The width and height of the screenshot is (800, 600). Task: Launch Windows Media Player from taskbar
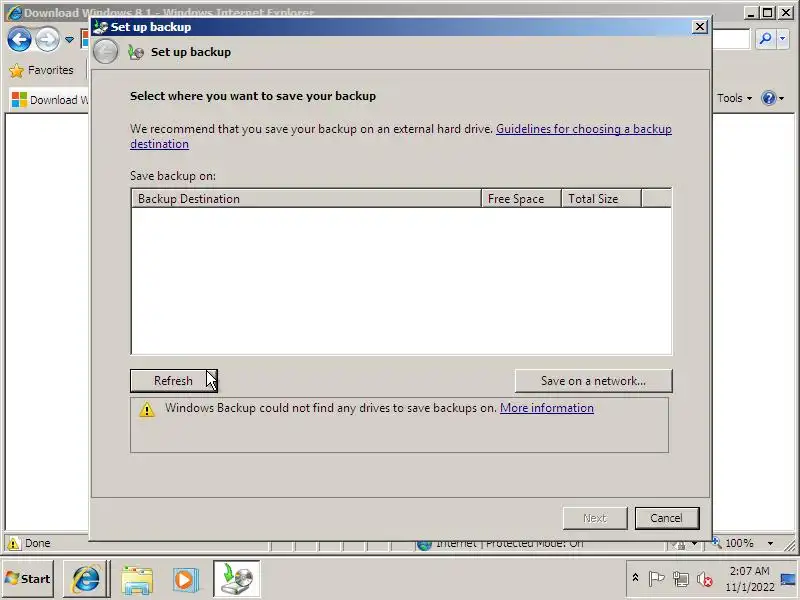[185, 580]
